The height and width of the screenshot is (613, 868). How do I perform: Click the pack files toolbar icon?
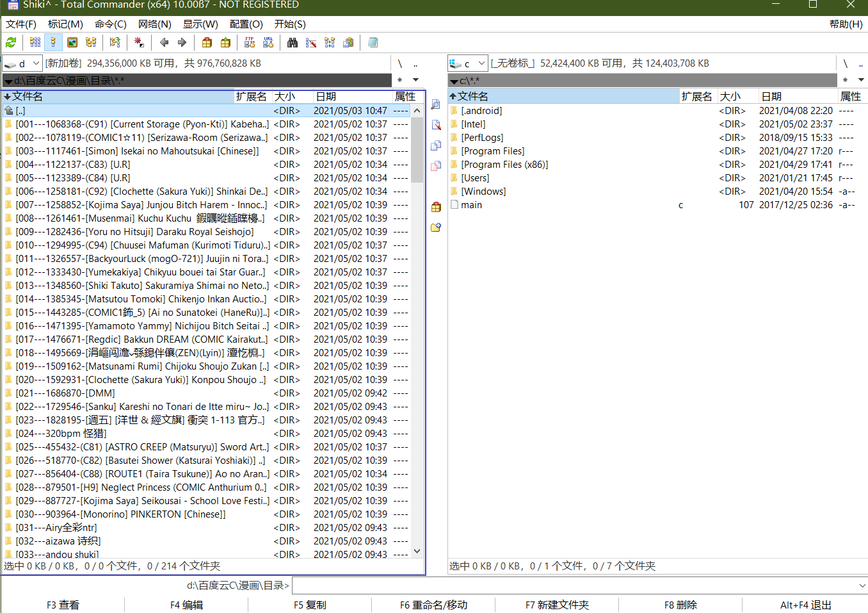coord(207,42)
